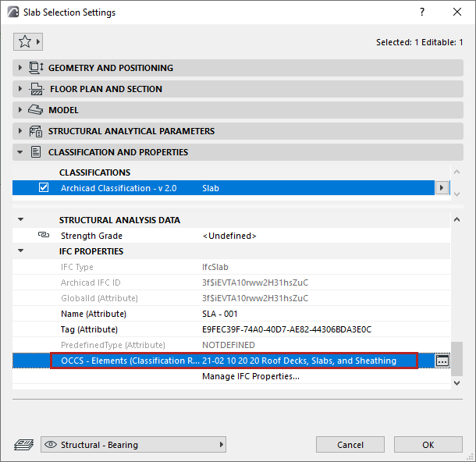This screenshot has height=462, width=476.
Task: Uncheck the Archicad Classification checkbox
Action: (x=44, y=187)
